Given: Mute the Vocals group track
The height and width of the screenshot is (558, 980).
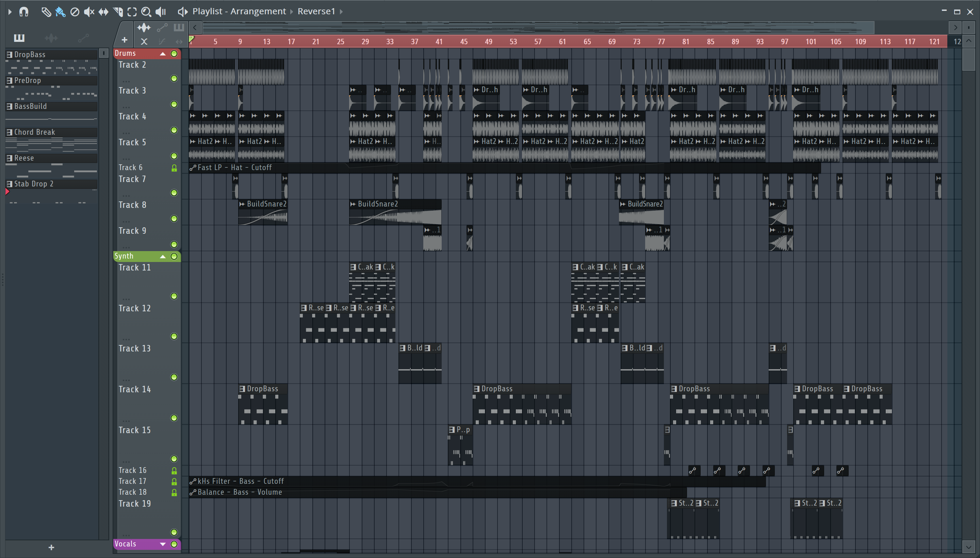Looking at the screenshot, I should [174, 544].
